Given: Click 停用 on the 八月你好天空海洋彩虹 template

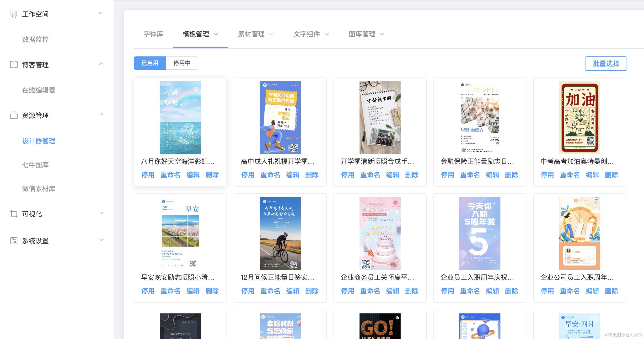Looking at the screenshot, I should pyautogui.click(x=148, y=175).
